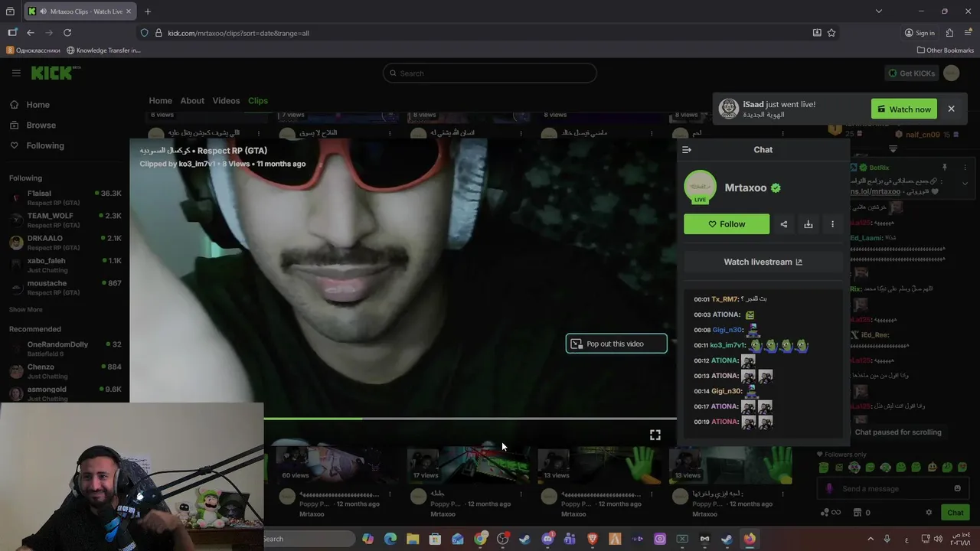The height and width of the screenshot is (551, 980).
Task: Open the Kick sidebar hamburger menu
Action: coord(16,73)
